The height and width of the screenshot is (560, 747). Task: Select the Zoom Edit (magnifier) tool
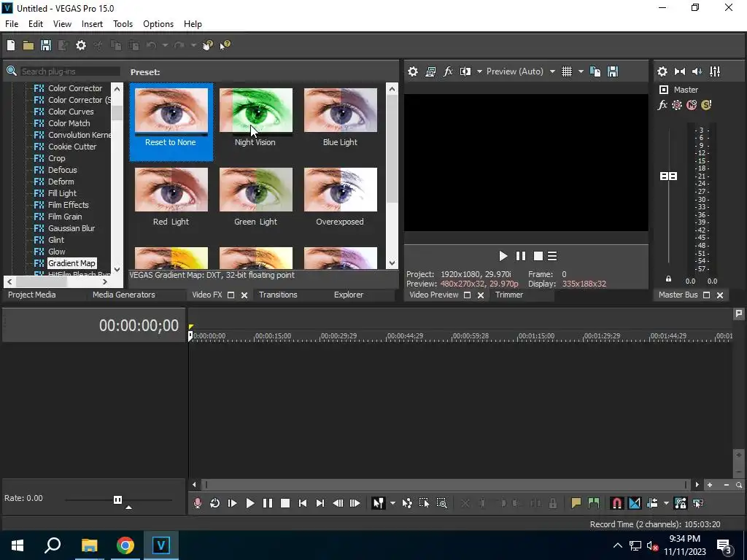pyautogui.click(x=441, y=503)
